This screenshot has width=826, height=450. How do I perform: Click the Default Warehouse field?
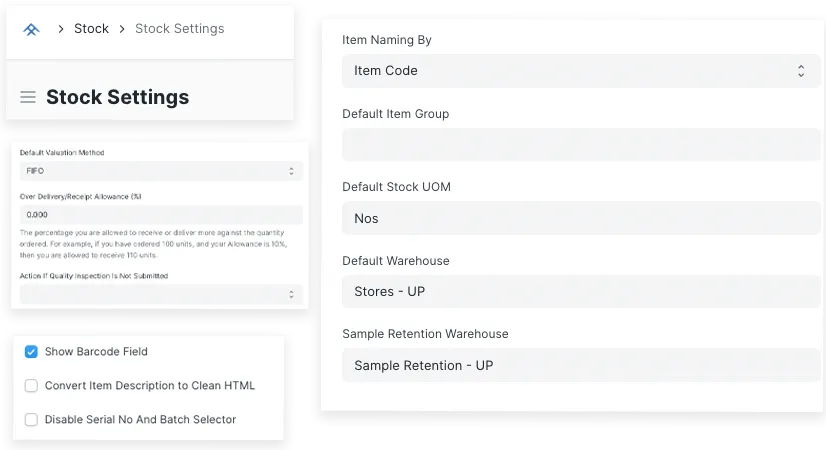[579, 292]
